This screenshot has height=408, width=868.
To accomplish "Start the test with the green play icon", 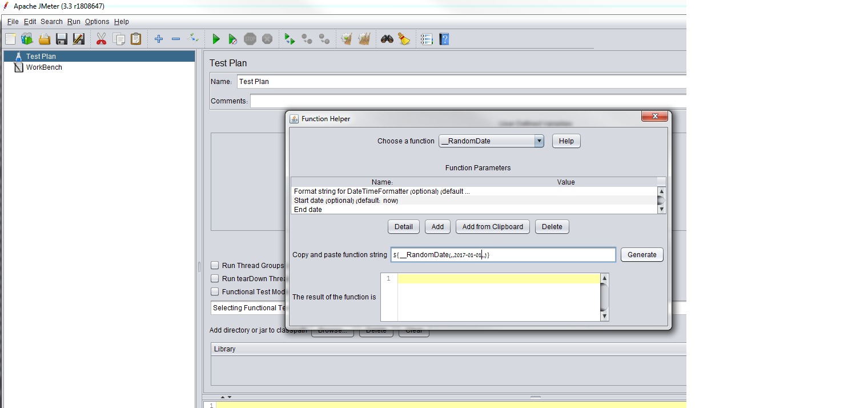I will pos(216,39).
